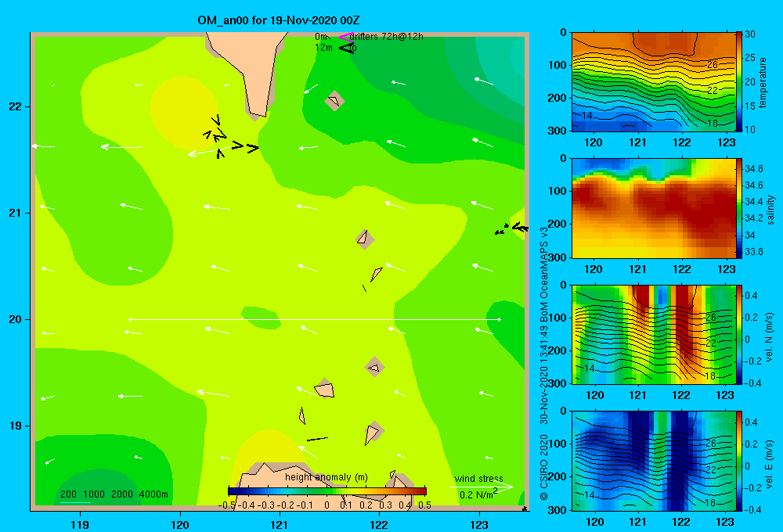The image size is (783, 532).
Task: Click the yellow high-anomaly patch near 22°N 120°E
Action: 184,113
